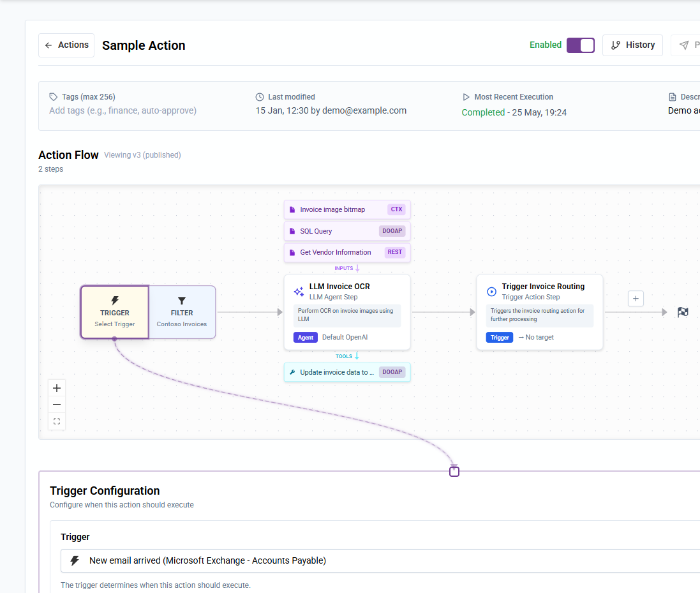The image size is (700, 593).
Task: Zoom out on the flow canvas
Action: point(57,405)
